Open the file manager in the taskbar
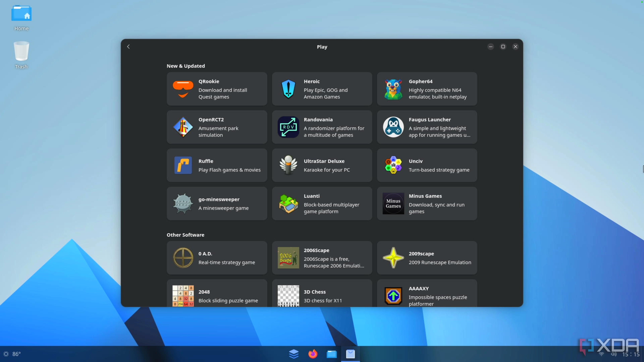644x362 pixels. tap(332, 354)
